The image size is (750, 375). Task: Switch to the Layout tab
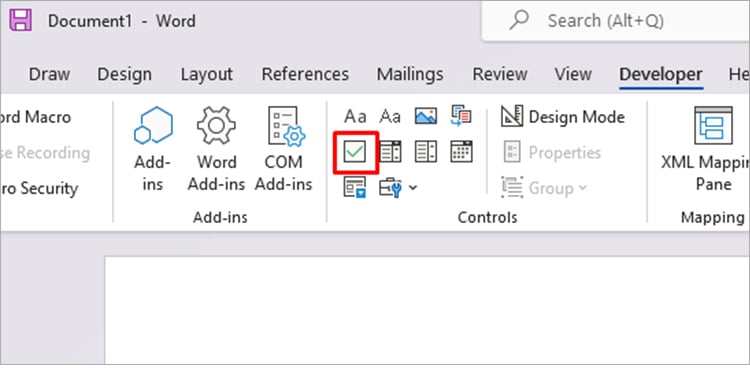207,75
